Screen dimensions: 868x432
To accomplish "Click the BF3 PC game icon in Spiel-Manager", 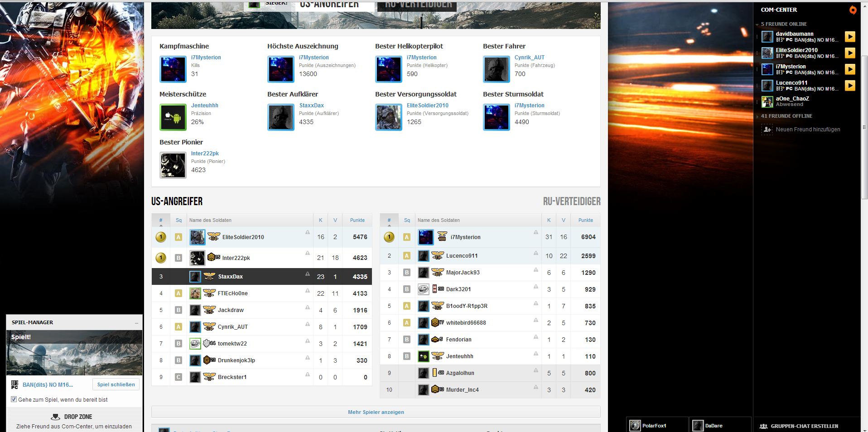I will (x=14, y=385).
